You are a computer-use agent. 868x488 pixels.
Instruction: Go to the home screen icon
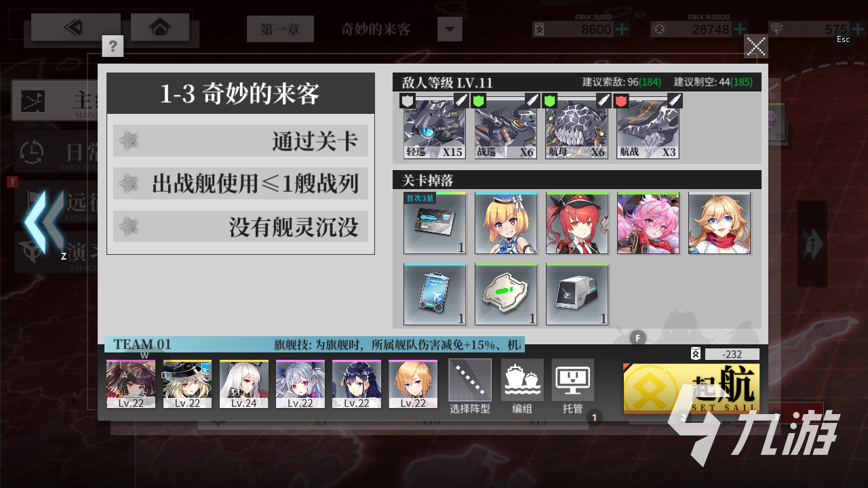(x=159, y=27)
